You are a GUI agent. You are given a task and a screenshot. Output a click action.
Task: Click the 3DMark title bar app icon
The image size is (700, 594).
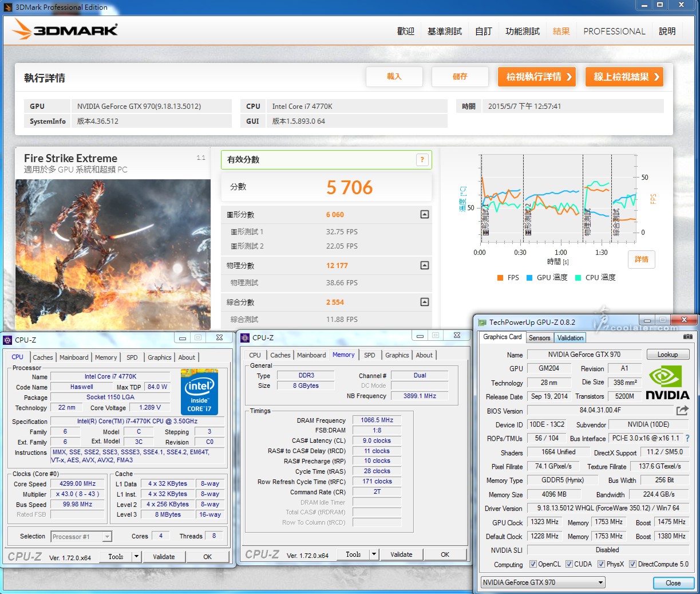pos(8,7)
